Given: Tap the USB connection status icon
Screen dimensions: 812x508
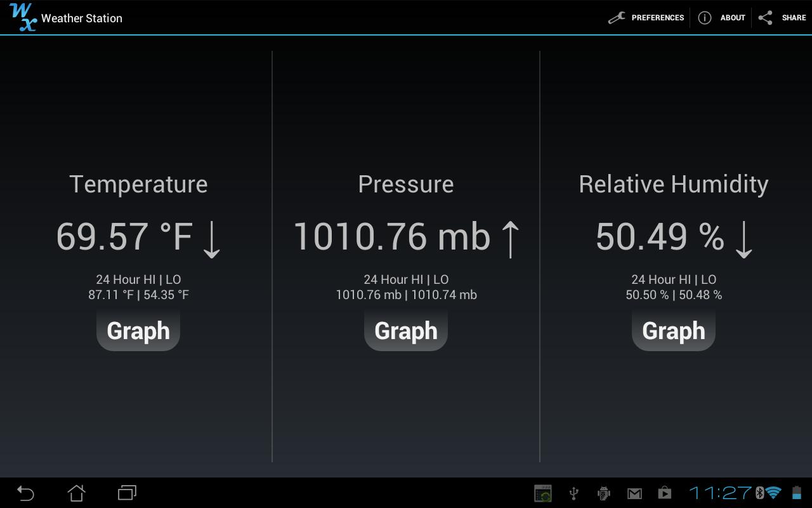Looking at the screenshot, I should click(573, 493).
